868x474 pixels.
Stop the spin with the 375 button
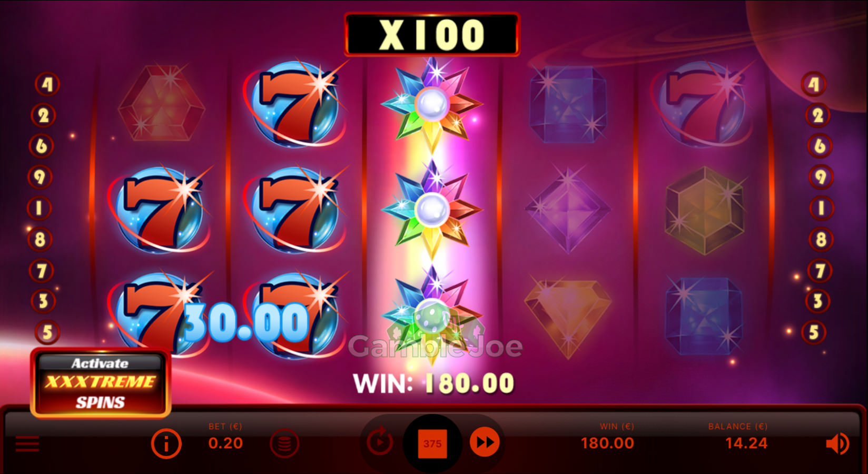432,443
